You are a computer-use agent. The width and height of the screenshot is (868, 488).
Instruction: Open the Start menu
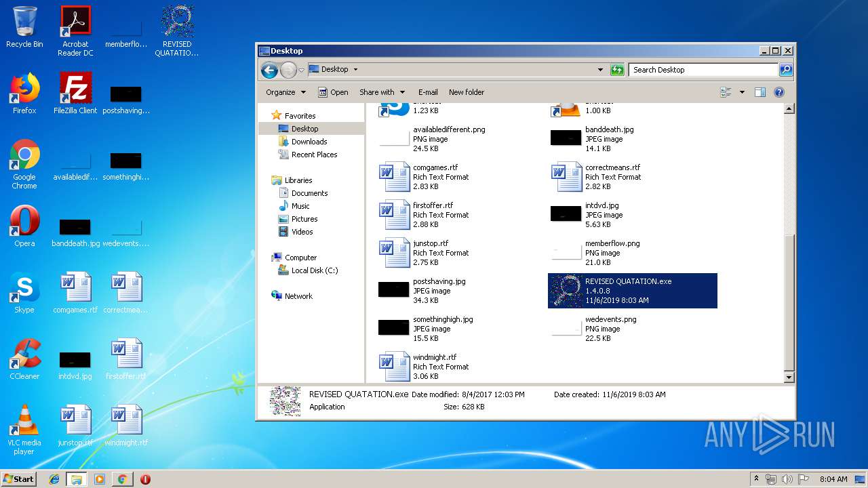point(19,479)
